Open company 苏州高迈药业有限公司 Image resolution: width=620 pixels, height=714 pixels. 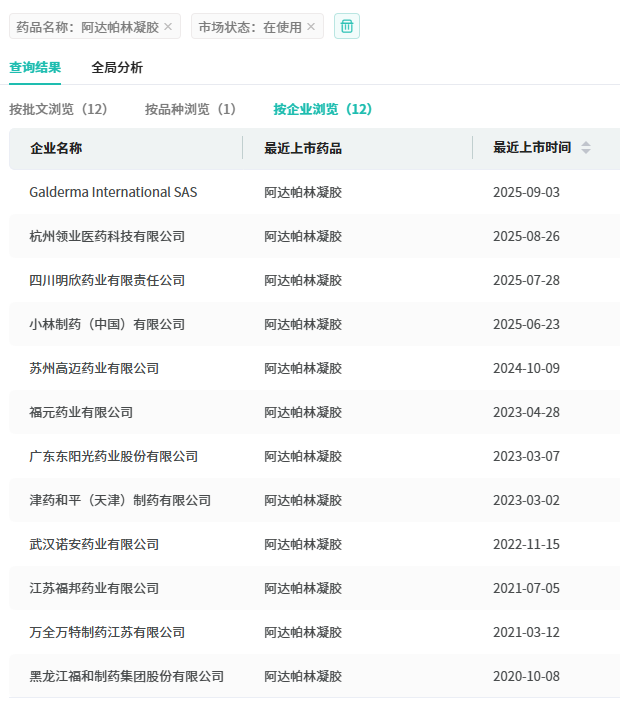click(94, 368)
